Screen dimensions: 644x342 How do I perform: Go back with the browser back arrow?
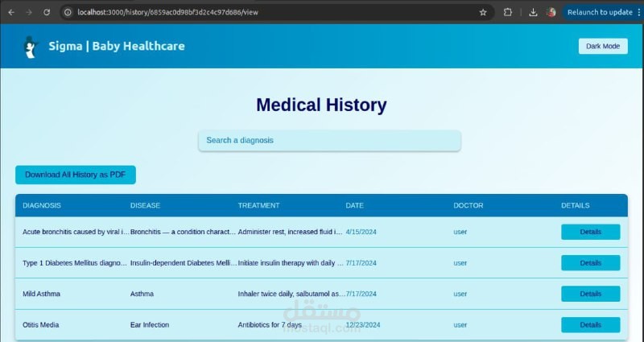pos(11,12)
